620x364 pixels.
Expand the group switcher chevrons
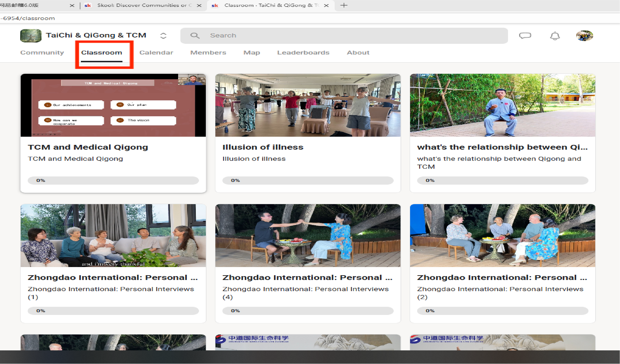[x=163, y=36]
